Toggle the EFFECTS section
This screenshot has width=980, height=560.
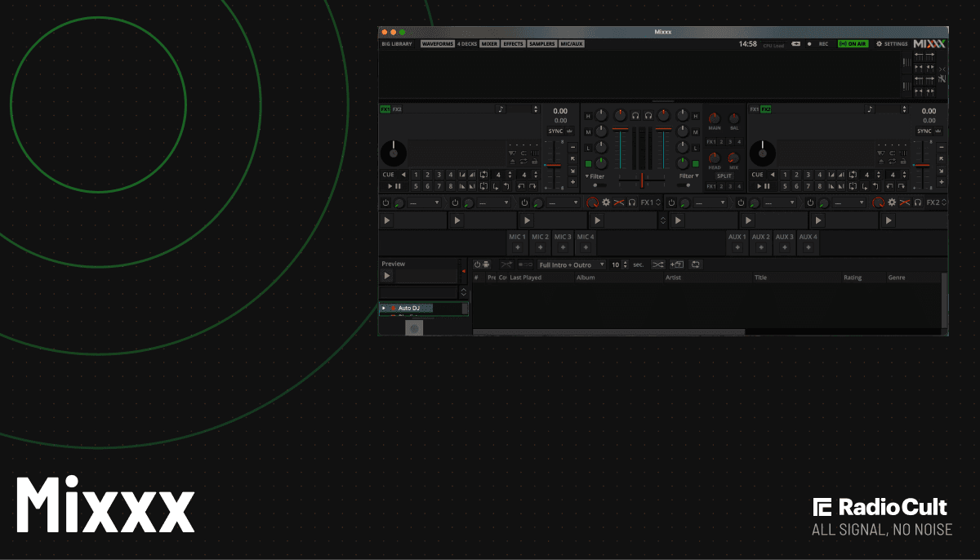tap(513, 44)
